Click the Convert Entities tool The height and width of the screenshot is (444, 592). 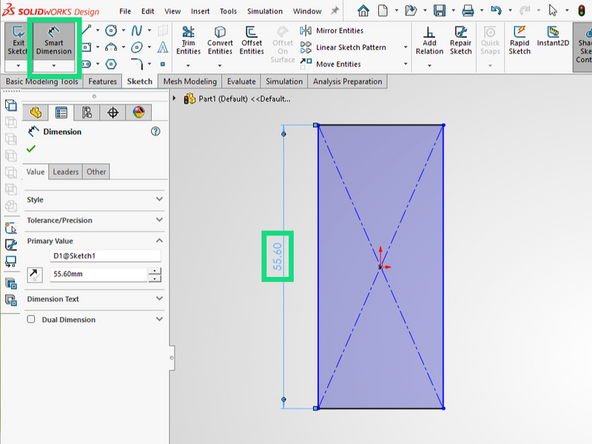(x=220, y=41)
